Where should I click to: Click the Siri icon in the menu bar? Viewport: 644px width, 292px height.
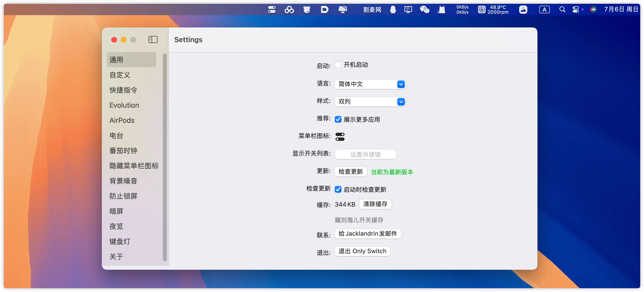tap(593, 10)
